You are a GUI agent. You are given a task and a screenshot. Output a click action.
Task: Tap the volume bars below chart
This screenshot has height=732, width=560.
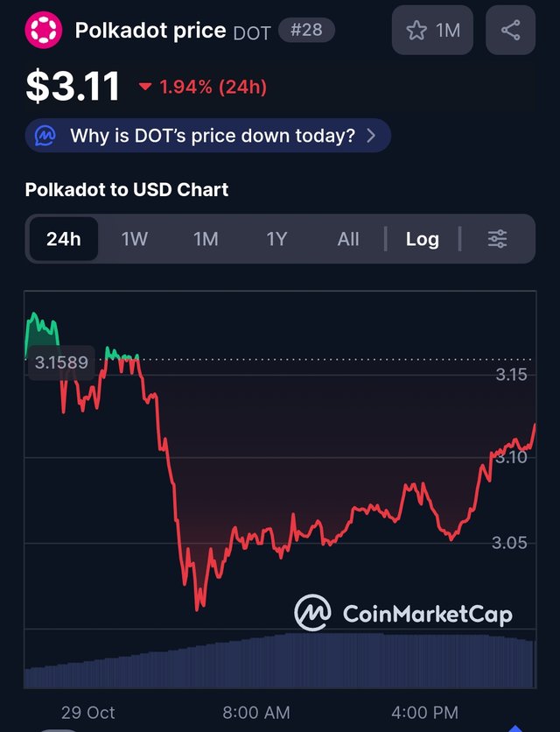pos(280,661)
